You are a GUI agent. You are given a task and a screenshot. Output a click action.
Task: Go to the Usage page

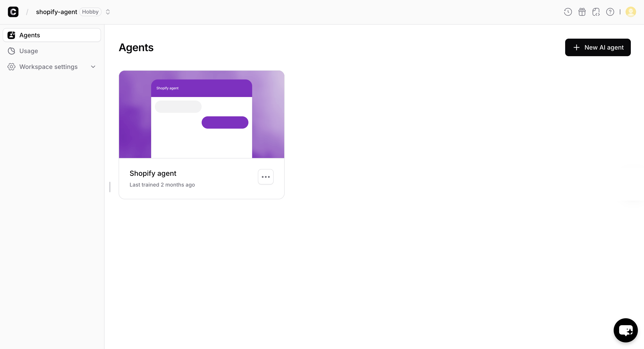[29, 51]
